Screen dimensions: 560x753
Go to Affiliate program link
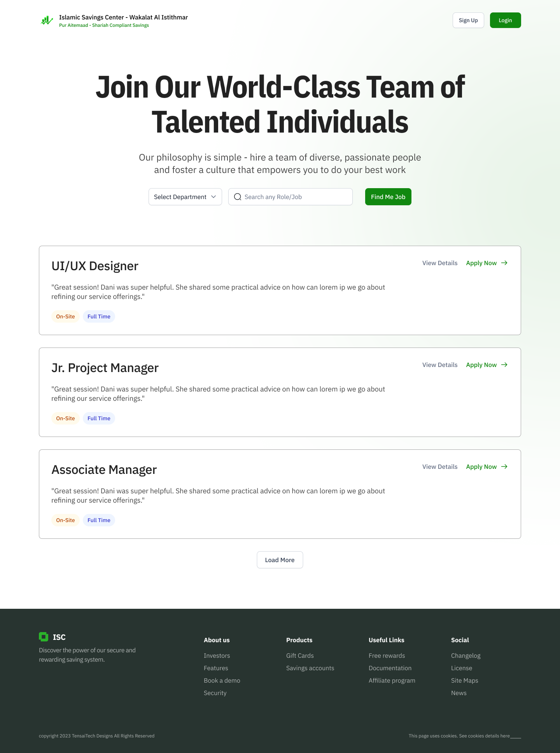(x=392, y=681)
